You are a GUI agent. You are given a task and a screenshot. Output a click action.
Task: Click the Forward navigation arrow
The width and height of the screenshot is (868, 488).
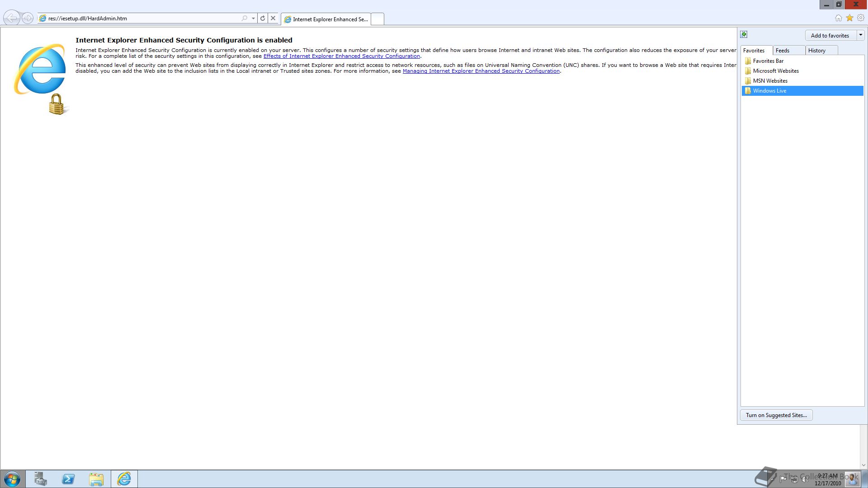pyautogui.click(x=28, y=18)
